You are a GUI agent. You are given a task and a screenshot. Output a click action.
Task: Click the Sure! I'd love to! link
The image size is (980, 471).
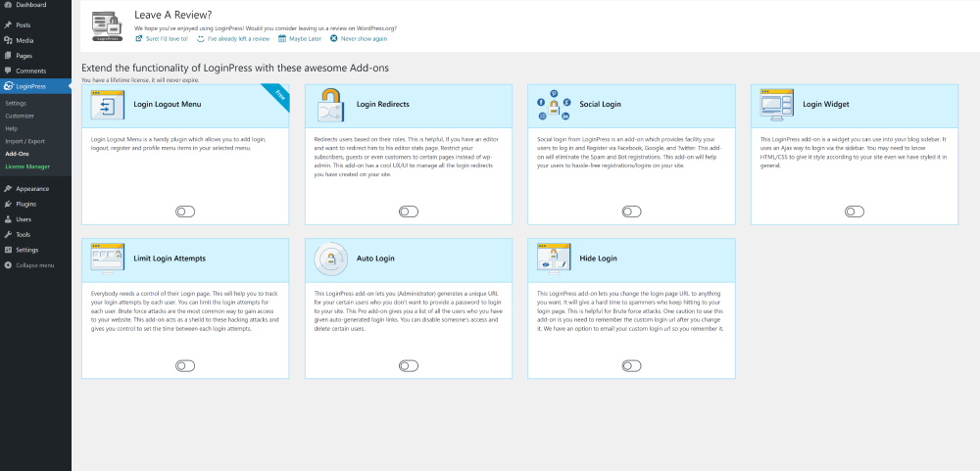click(167, 39)
